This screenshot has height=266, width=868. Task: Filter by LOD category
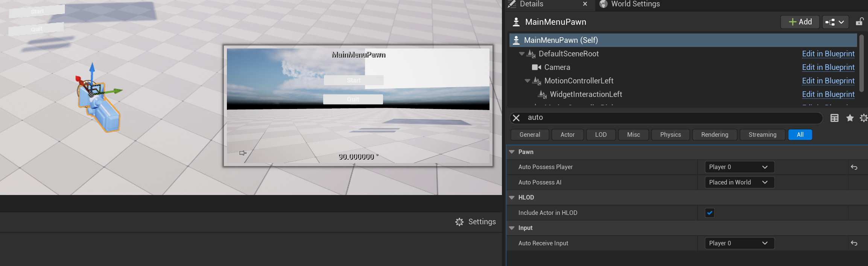point(601,135)
